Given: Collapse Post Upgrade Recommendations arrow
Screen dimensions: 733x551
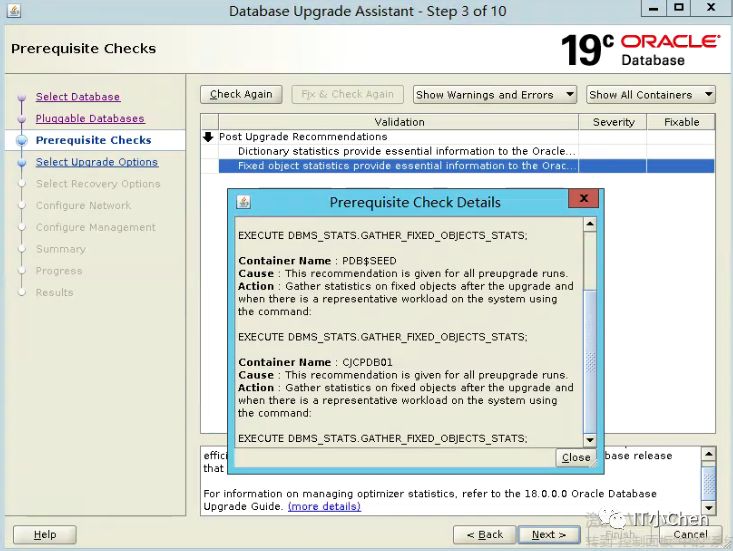Looking at the screenshot, I should 208,137.
